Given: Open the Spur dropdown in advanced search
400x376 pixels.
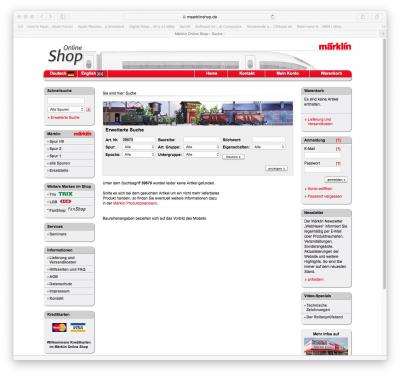Looking at the screenshot, I should tap(139, 147).
